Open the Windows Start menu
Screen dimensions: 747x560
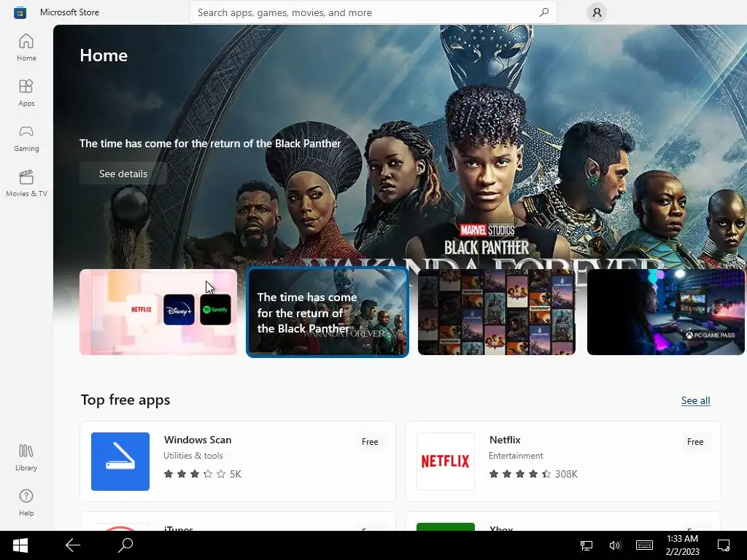tap(20, 545)
